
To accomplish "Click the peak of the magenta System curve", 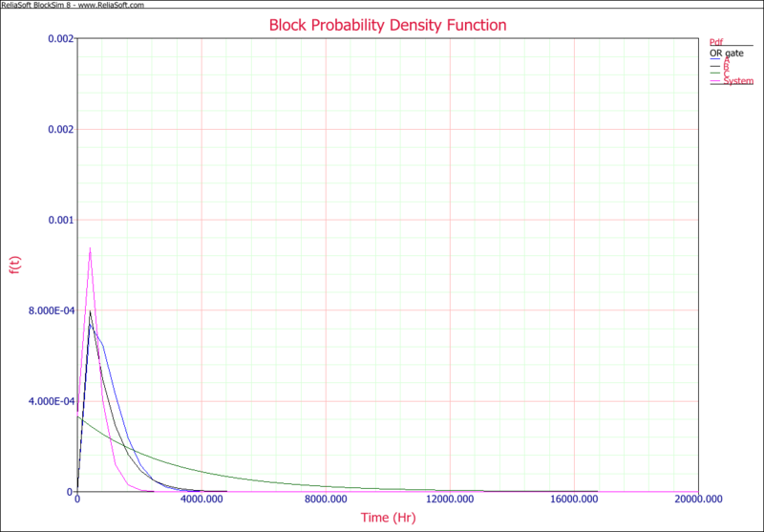I will pyautogui.click(x=90, y=248).
